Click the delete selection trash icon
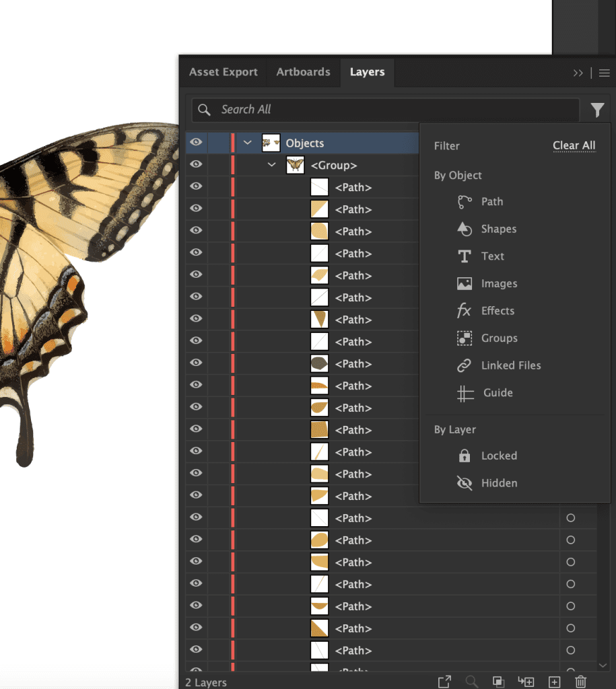The width and height of the screenshot is (616, 689). click(x=581, y=682)
